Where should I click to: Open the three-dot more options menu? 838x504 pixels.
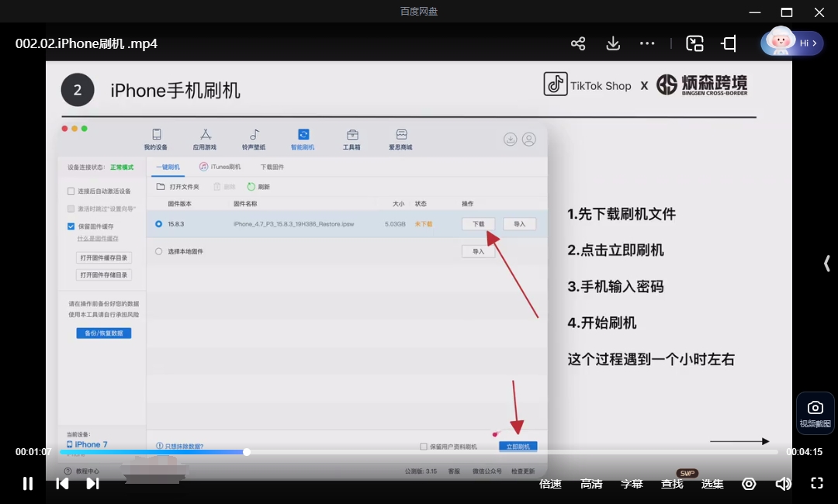647,43
